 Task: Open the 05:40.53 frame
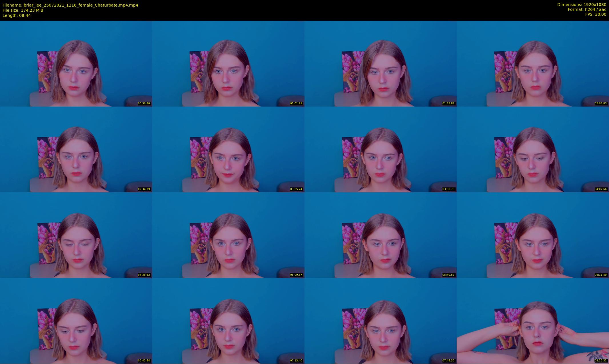380,235
